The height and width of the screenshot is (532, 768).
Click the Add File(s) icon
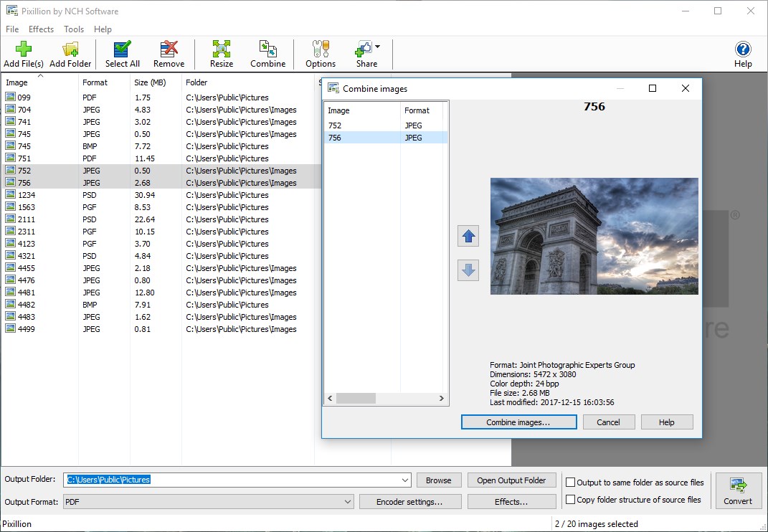23,49
